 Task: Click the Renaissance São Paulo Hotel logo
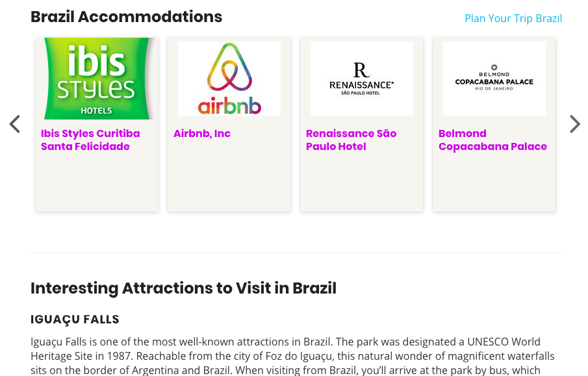361,79
